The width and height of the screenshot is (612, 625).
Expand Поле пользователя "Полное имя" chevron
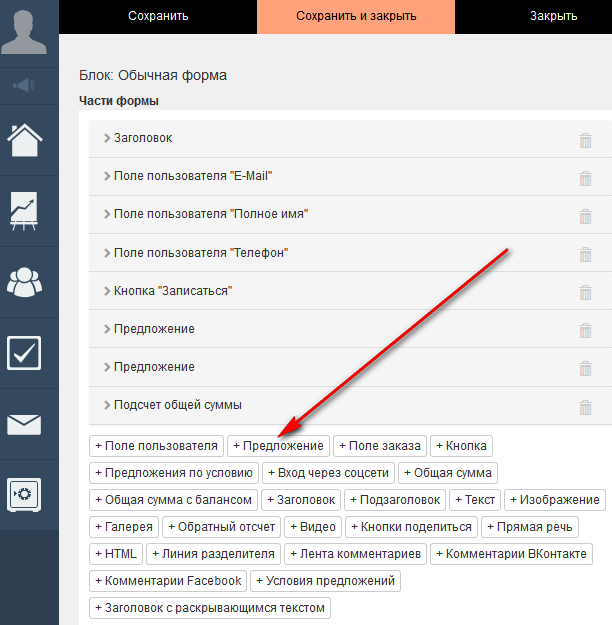coord(106,214)
